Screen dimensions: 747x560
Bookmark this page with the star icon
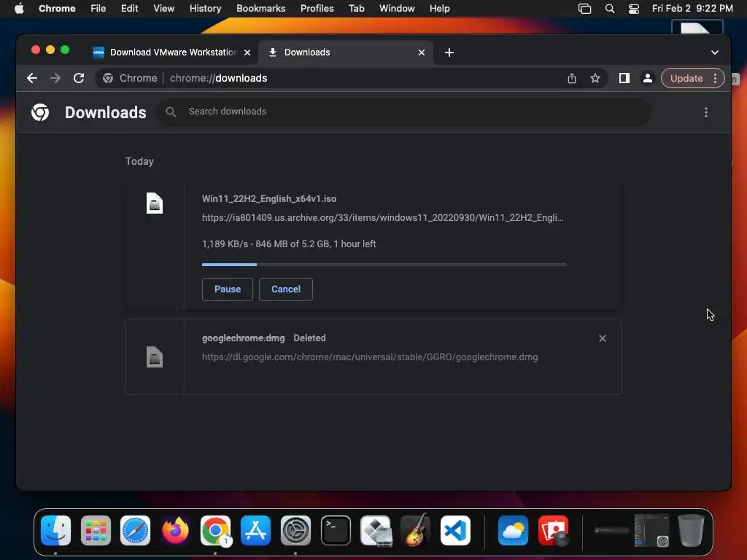click(595, 78)
